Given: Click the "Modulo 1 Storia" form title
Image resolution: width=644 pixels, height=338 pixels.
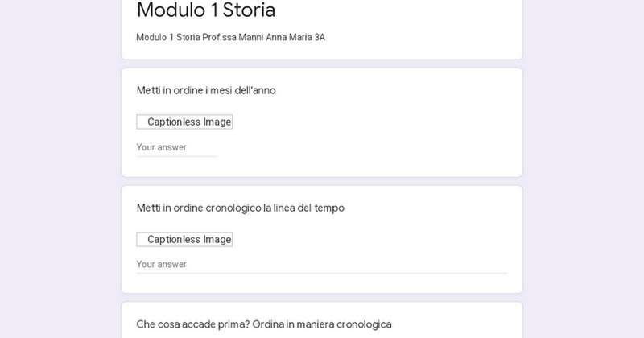Looking at the screenshot, I should pos(206,10).
